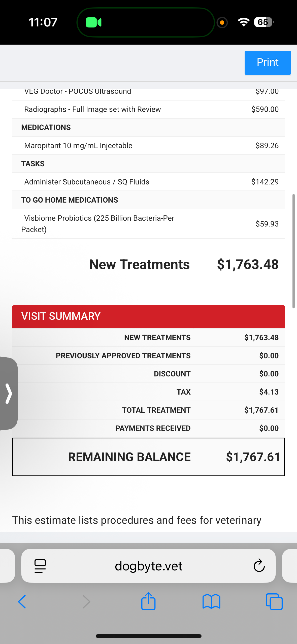Tap the orange microphone indicator dot
The height and width of the screenshot is (644, 297).
(222, 23)
